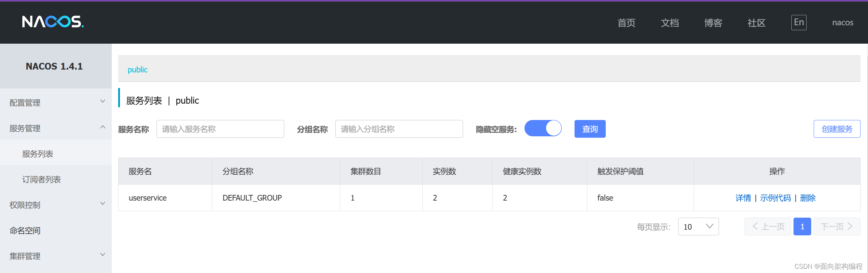Screen dimensions: 868x273
Task: Click the NACOS 1.4.1 version title
Action: click(54, 66)
